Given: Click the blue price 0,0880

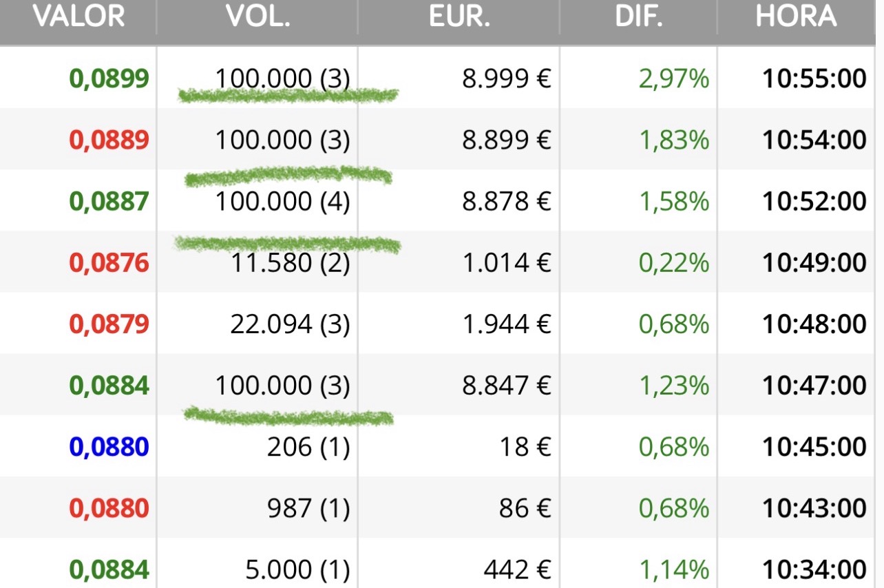Looking at the screenshot, I should (x=109, y=448).
